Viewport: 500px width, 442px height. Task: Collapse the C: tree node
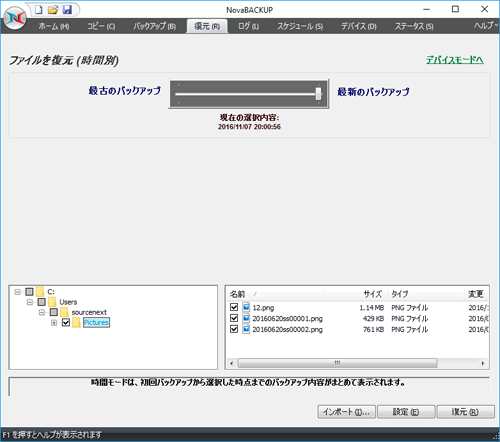point(18,292)
